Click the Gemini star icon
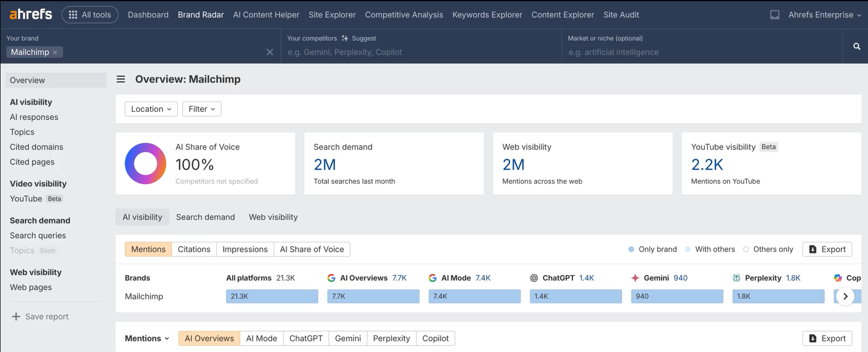The height and width of the screenshot is (352, 868). (x=635, y=278)
